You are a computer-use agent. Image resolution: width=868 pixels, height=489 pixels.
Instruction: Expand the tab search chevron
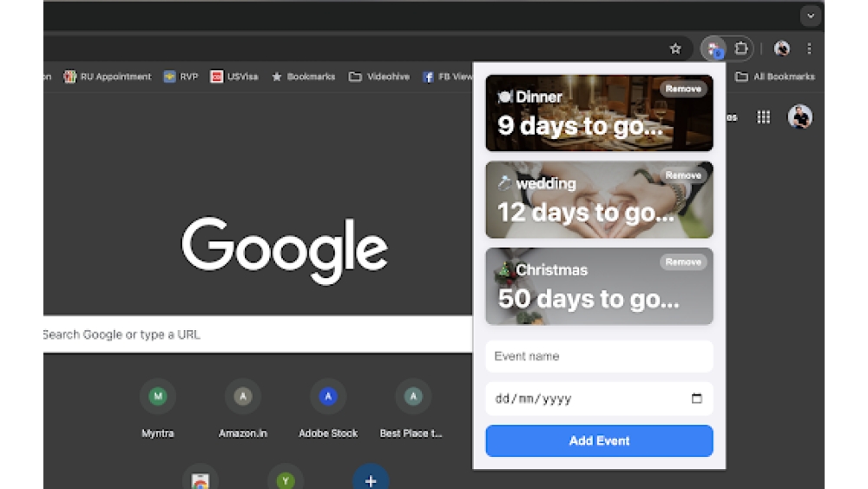(811, 16)
